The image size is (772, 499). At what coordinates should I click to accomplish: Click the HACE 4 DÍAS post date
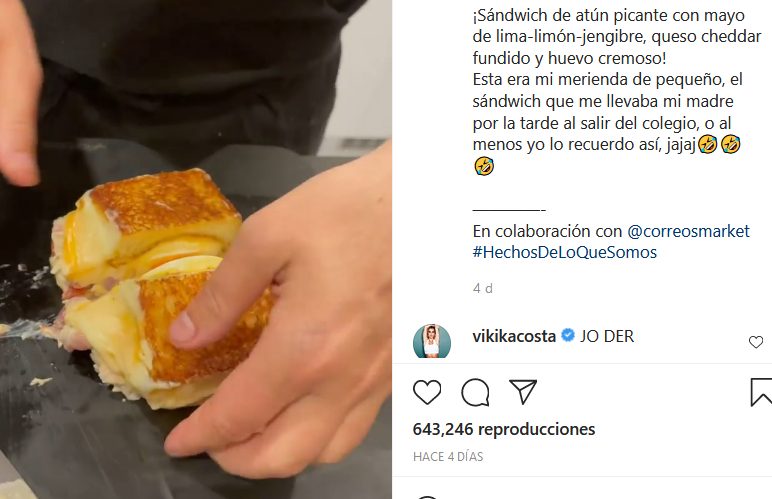tap(448, 457)
